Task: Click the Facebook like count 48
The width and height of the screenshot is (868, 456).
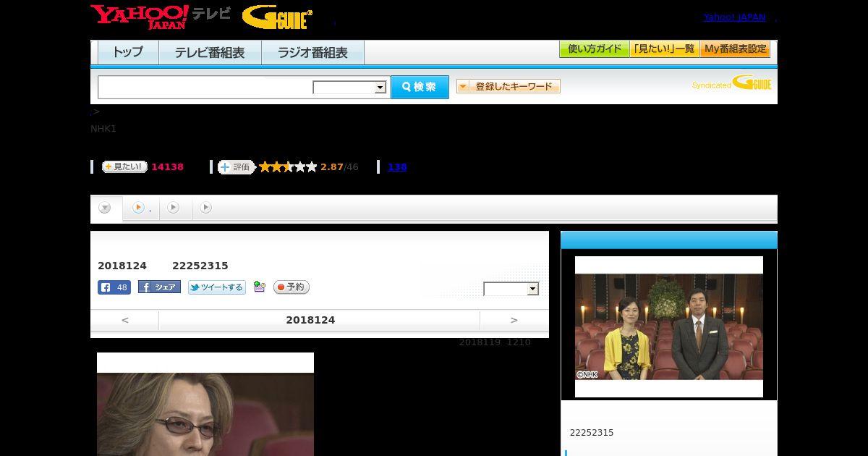Action: (114, 287)
